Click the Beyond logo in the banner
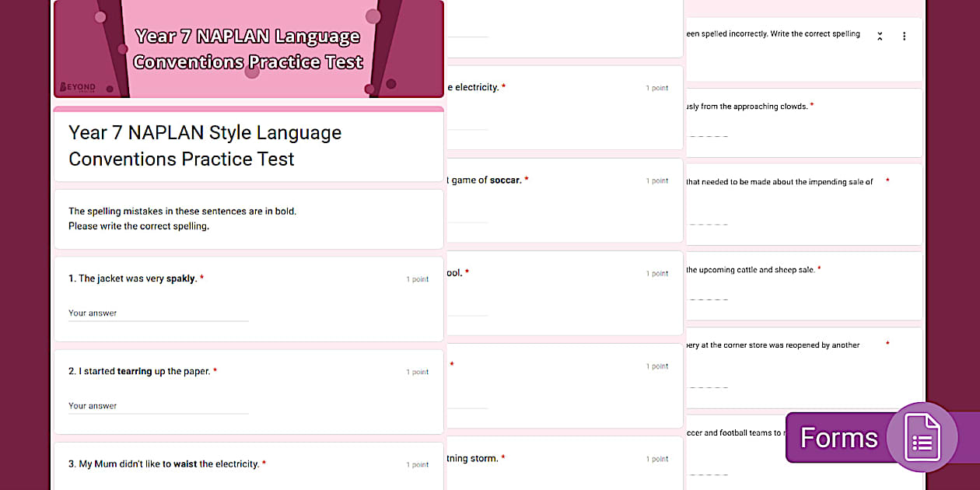The width and height of the screenshot is (980, 490). (x=78, y=87)
